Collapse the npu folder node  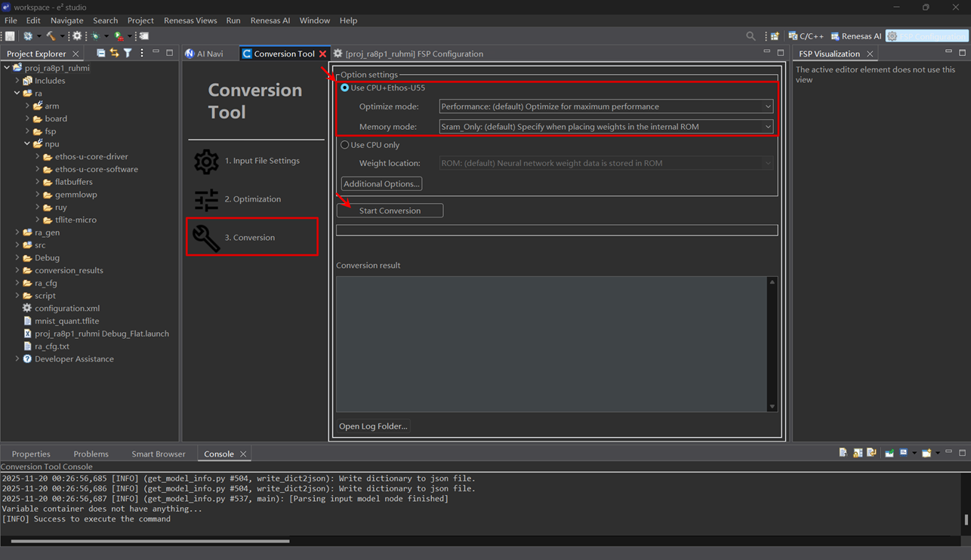[x=27, y=143]
